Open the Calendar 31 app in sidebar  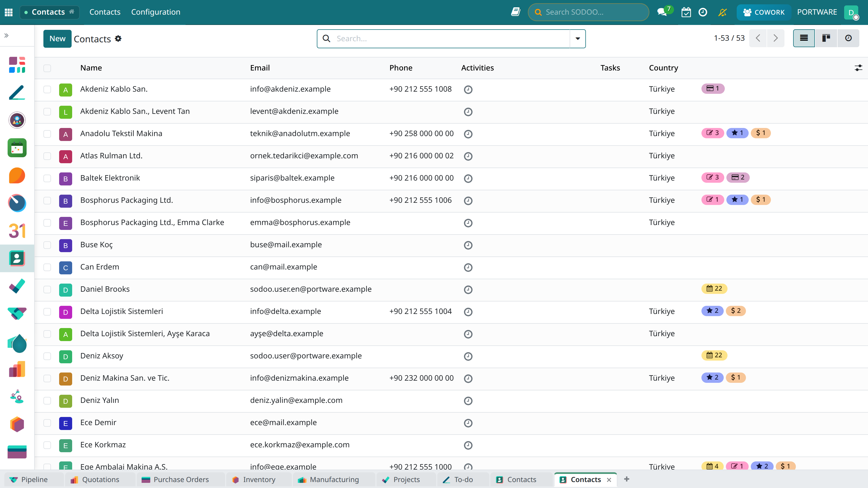(x=17, y=231)
